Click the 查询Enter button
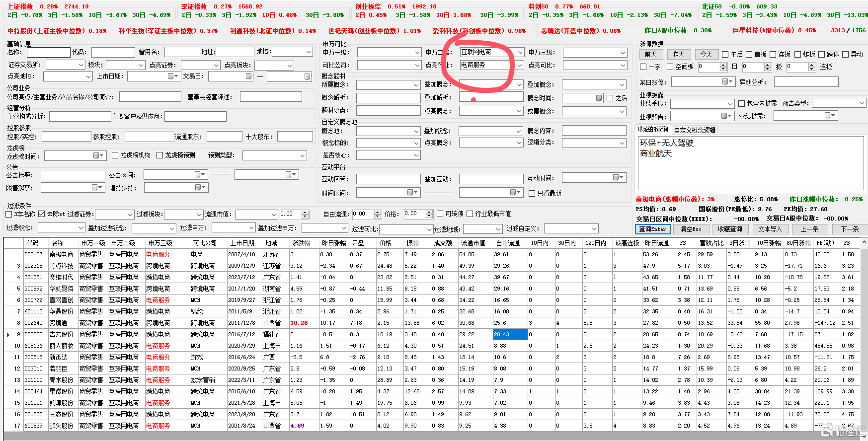Screen dimensions: 868x441 (653, 229)
